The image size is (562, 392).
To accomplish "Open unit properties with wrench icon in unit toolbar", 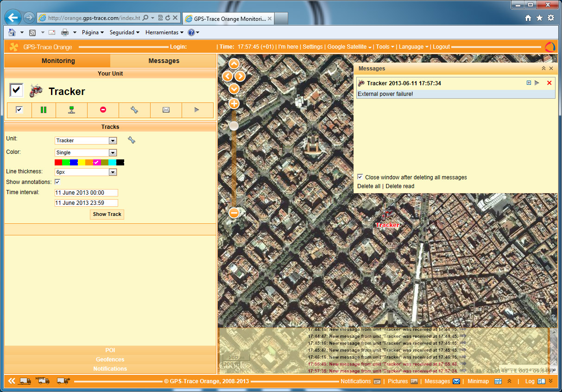I will click(x=134, y=110).
